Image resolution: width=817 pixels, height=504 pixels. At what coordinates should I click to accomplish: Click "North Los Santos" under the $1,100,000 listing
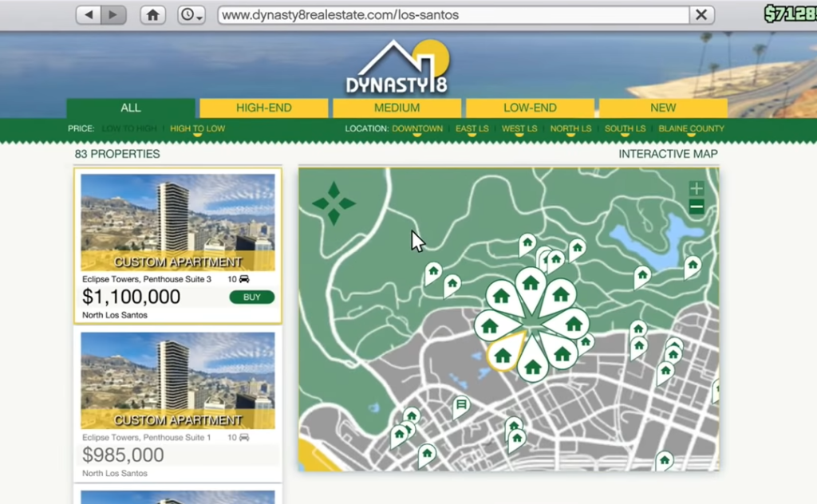click(x=115, y=315)
